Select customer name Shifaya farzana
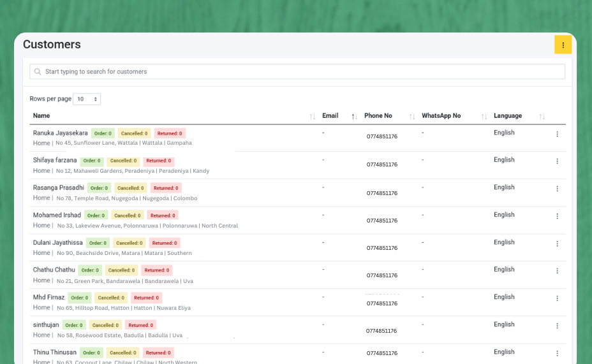 coord(55,160)
